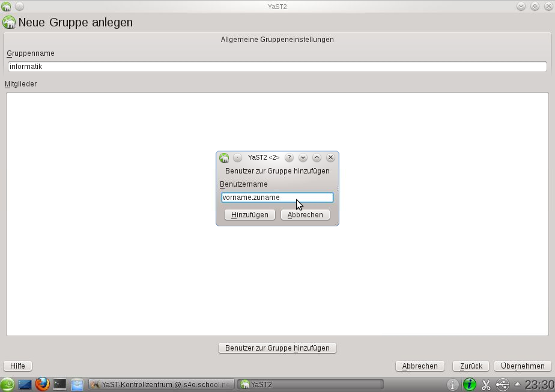Click the help question mark in YaST2 <2> dialog
Viewport: 555px width, 392px height.
tap(289, 157)
